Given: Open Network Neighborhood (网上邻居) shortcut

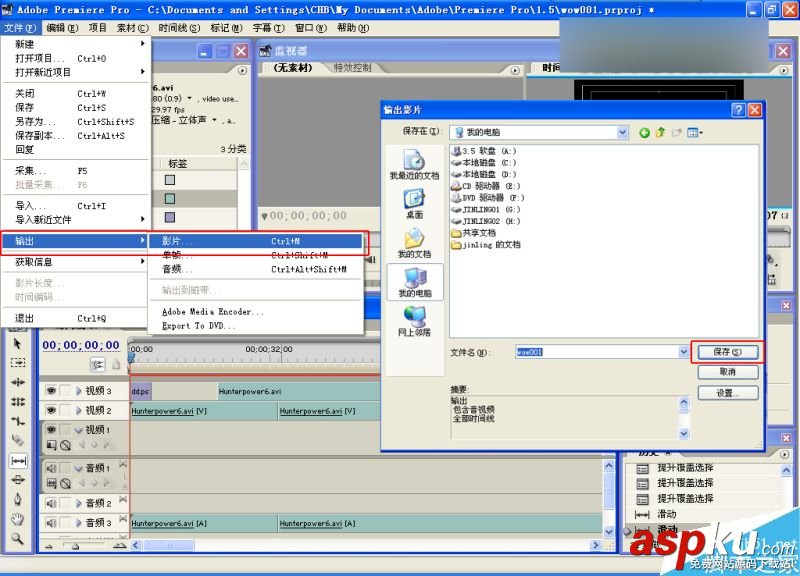Looking at the screenshot, I should [x=414, y=321].
